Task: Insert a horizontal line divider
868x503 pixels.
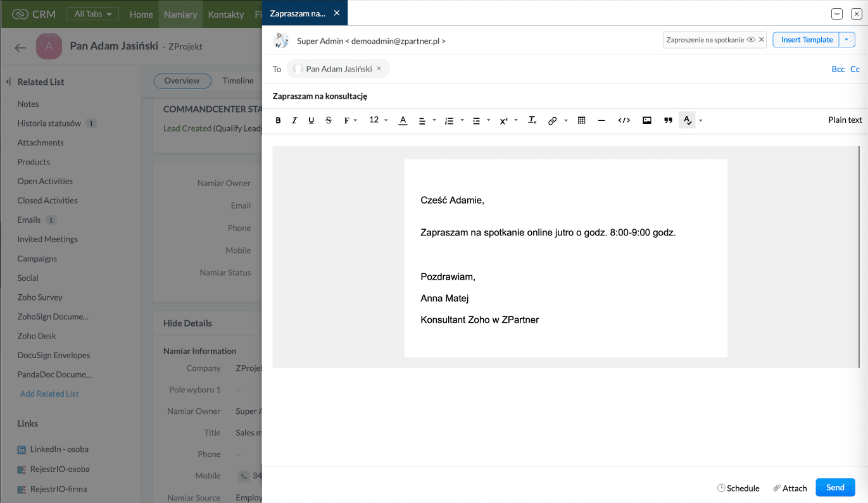Action: click(x=601, y=120)
